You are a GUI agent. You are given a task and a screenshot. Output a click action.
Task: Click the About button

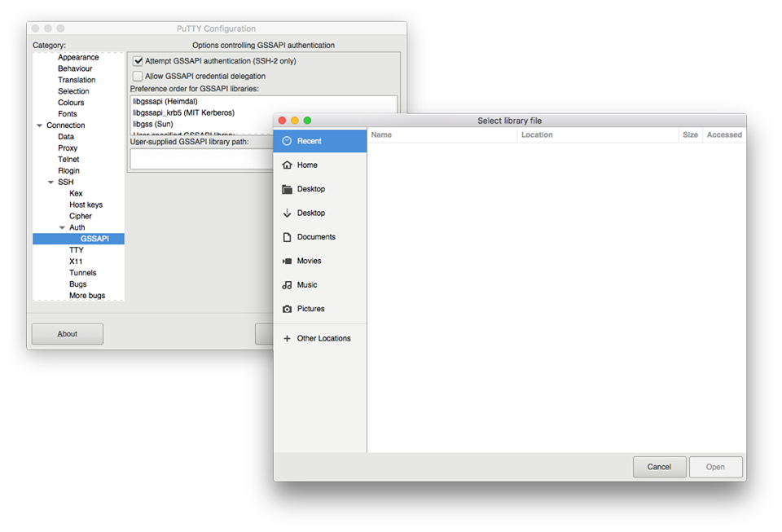click(67, 334)
